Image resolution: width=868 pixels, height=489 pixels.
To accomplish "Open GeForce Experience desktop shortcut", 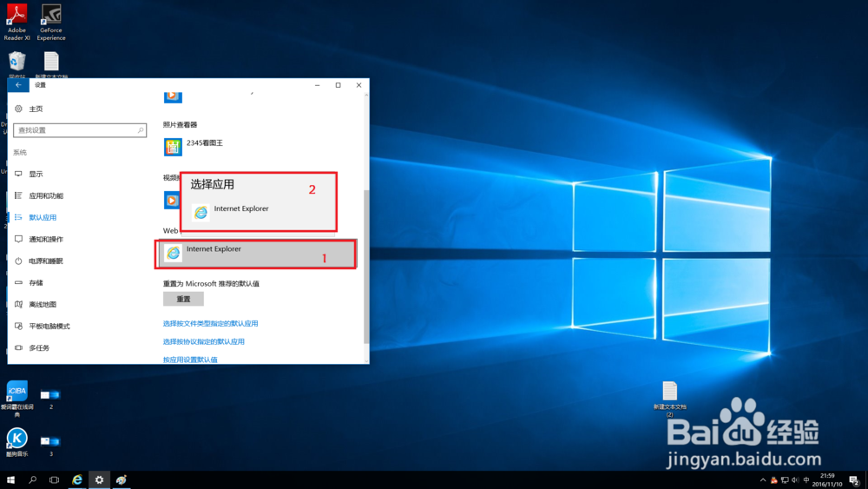I will click(51, 23).
